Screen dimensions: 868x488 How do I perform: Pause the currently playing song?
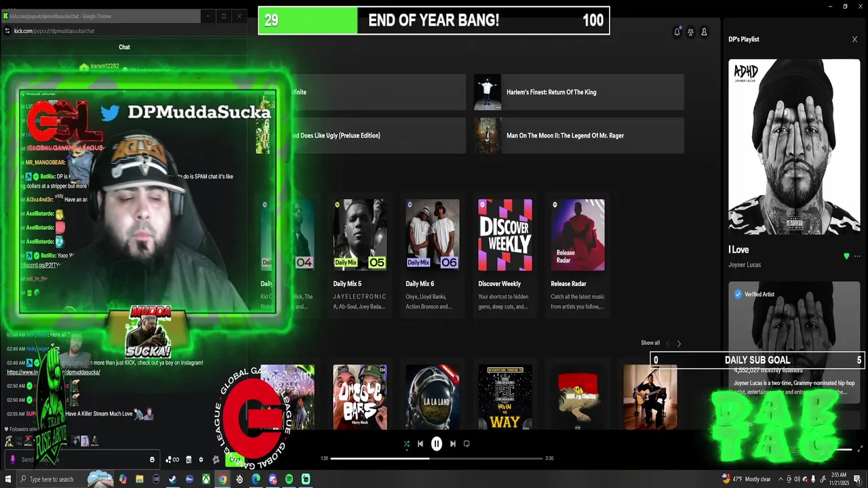coord(437,444)
